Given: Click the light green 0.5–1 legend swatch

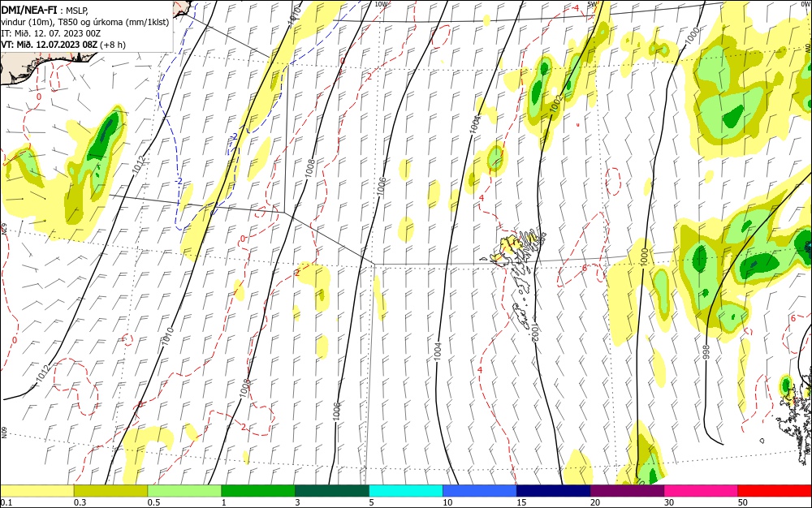Looking at the screenshot, I should [184, 491].
